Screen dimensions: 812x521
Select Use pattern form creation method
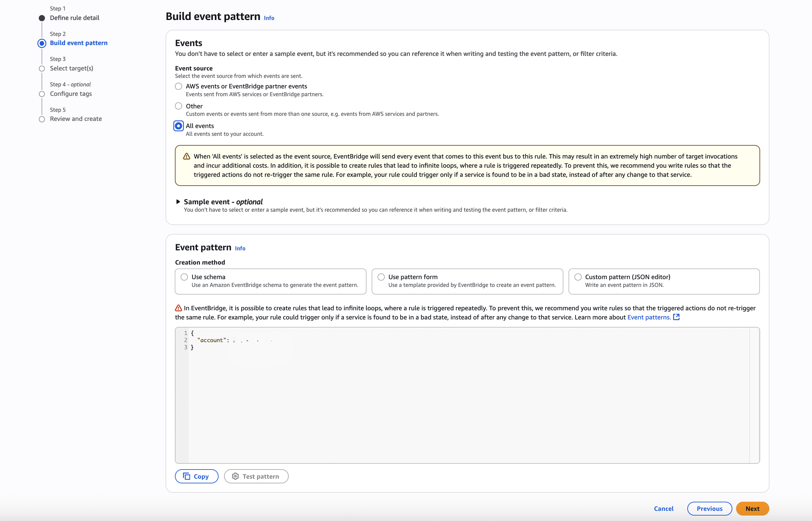381,277
